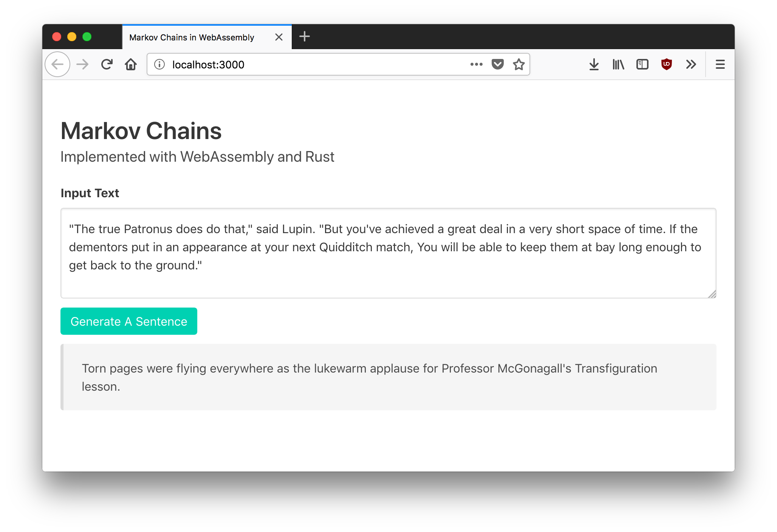Screen dimensions: 777x532
Task: Open a new browser tab
Action: tap(305, 37)
